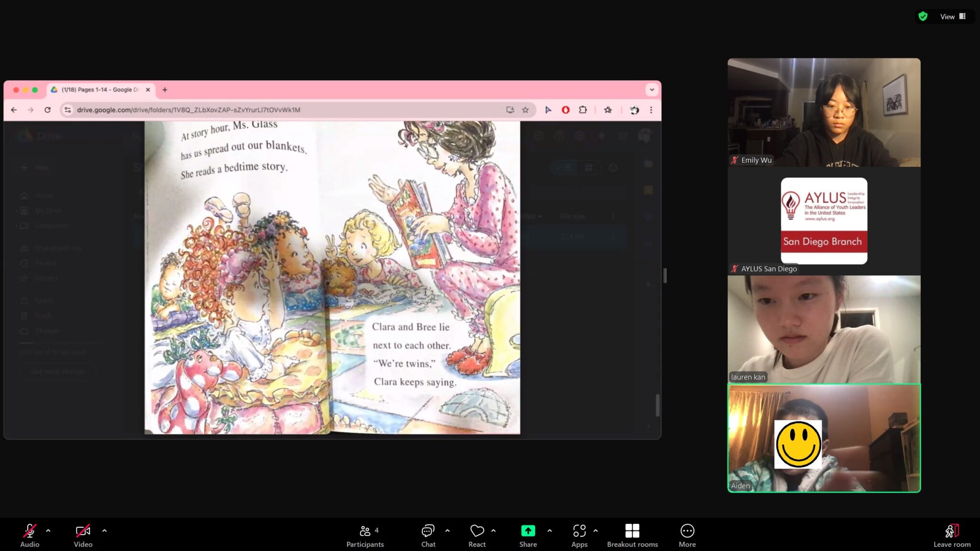
Task: Expand apps caret next to Apps
Action: pyautogui.click(x=595, y=530)
